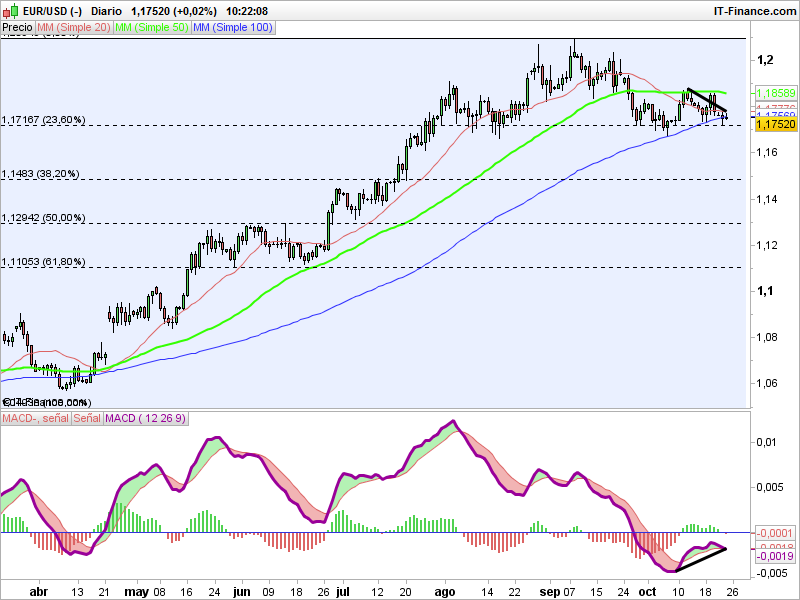This screenshot has width=800, height=600.
Task: Click the oct month label on time axis
Action: pyautogui.click(x=647, y=592)
